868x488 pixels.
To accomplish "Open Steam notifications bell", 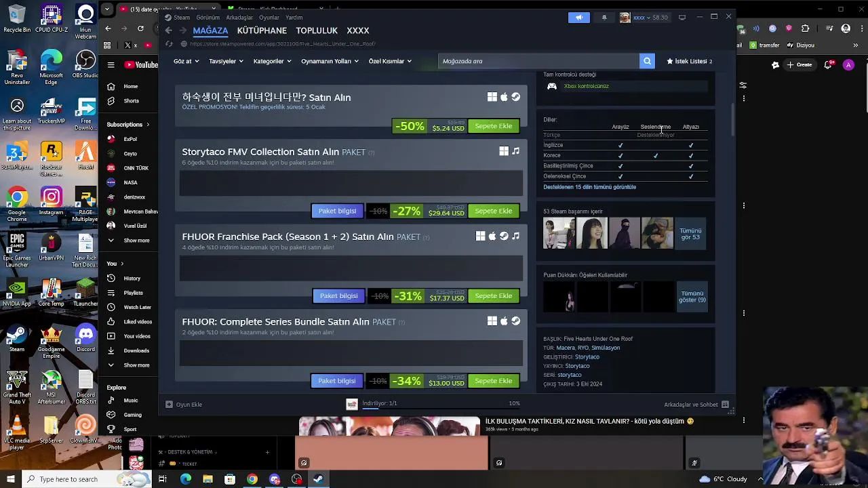I will pyautogui.click(x=604, y=18).
